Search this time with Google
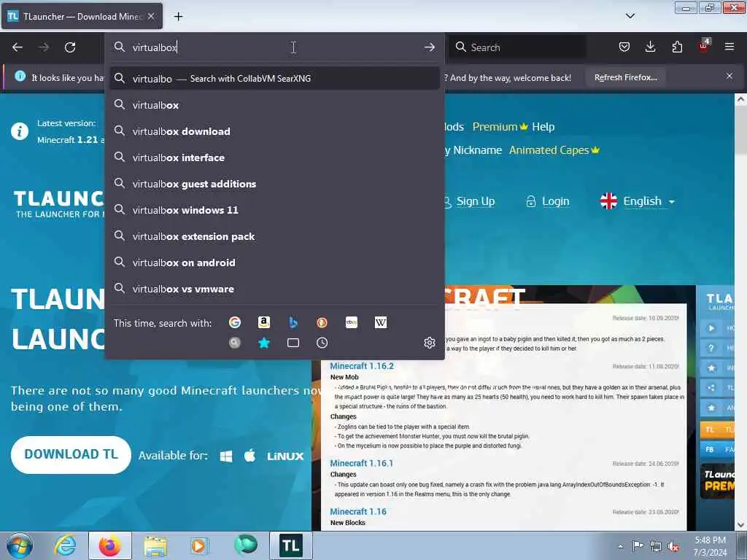Viewport: 747px width, 560px height. pyautogui.click(x=235, y=322)
